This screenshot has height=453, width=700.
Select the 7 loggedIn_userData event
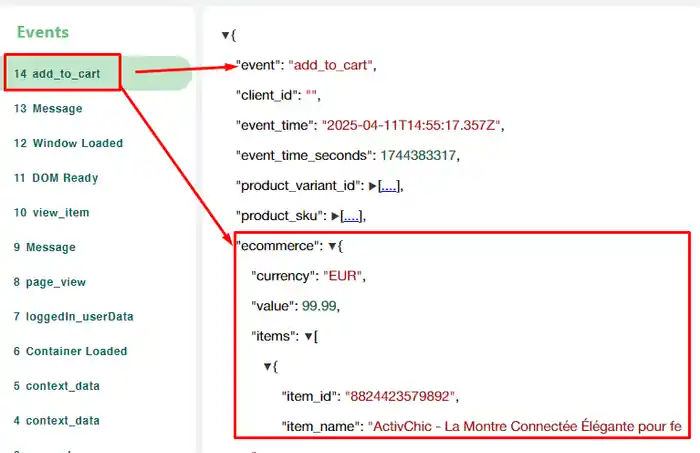74,316
